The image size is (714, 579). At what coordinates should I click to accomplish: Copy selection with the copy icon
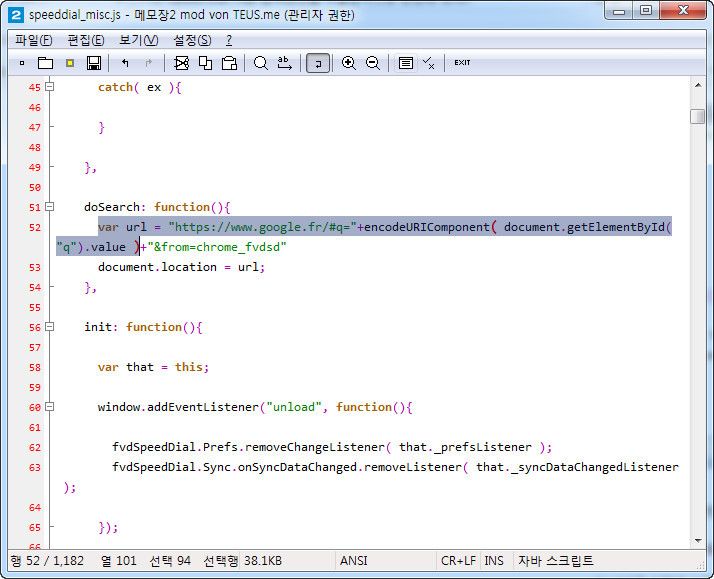[x=205, y=63]
